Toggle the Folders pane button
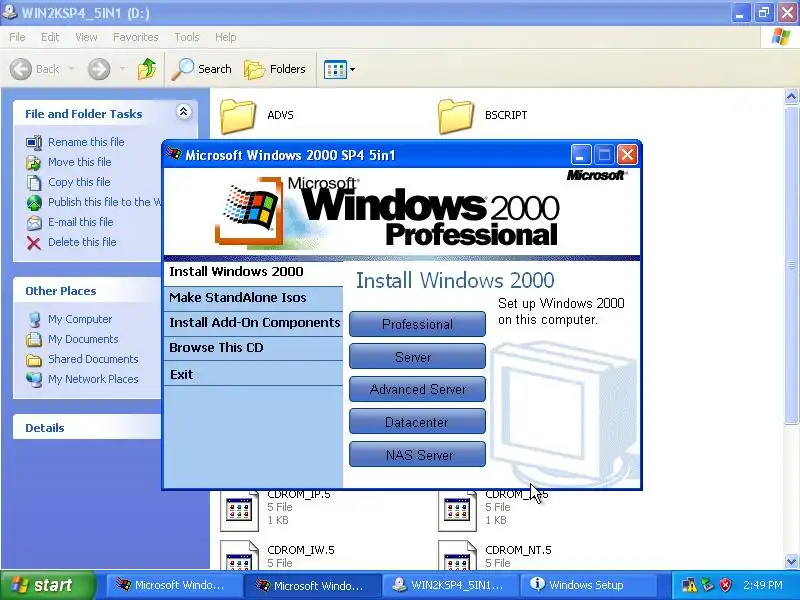The height and width of the screenshot is (600, 800). 274,69
